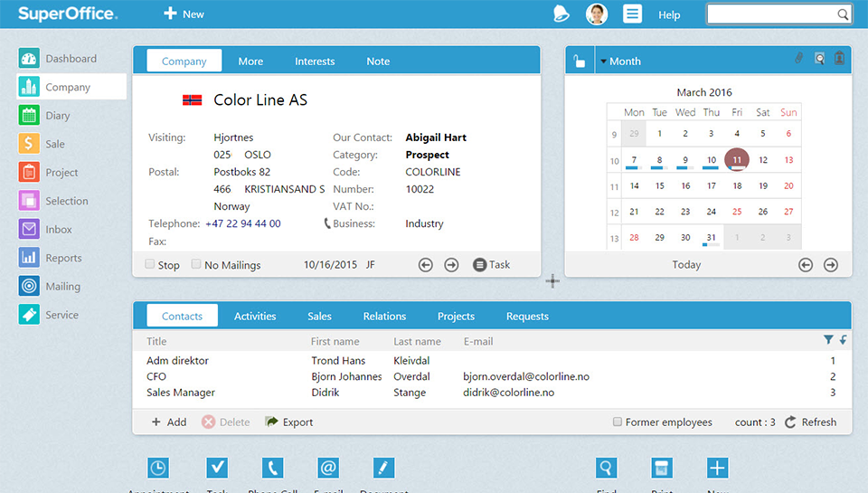Select the CFO Bjorn Johannes row
Viewport: 868px width, 493px height.
[x=492, y=376]
